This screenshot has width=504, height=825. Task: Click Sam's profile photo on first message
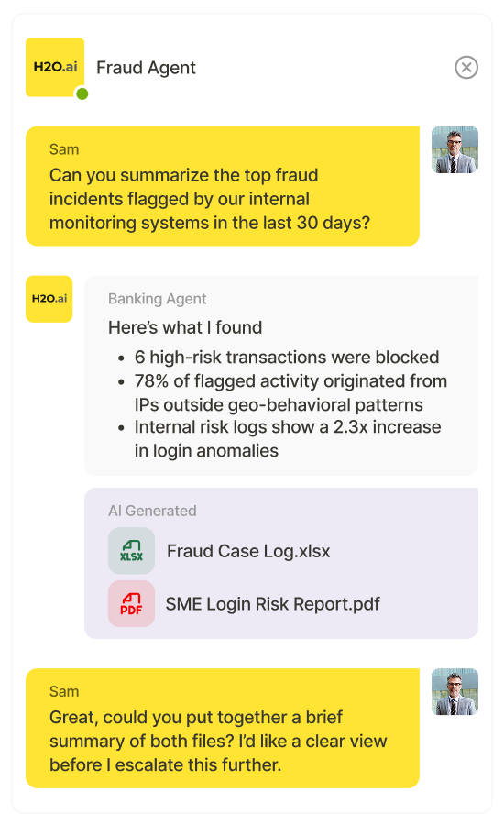455,150
